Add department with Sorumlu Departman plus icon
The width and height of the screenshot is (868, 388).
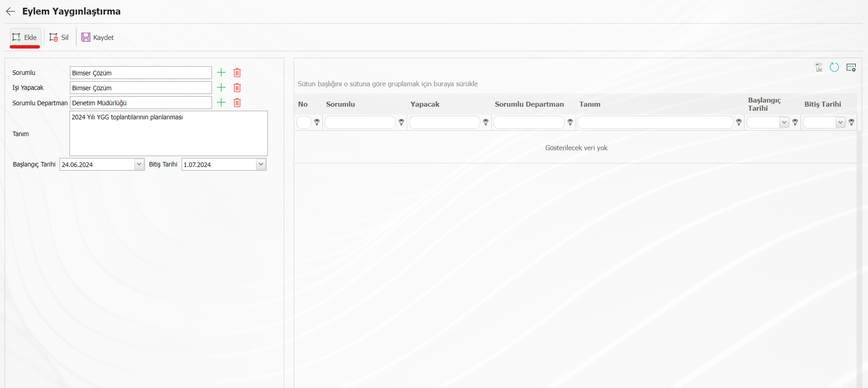pos(221,103)
